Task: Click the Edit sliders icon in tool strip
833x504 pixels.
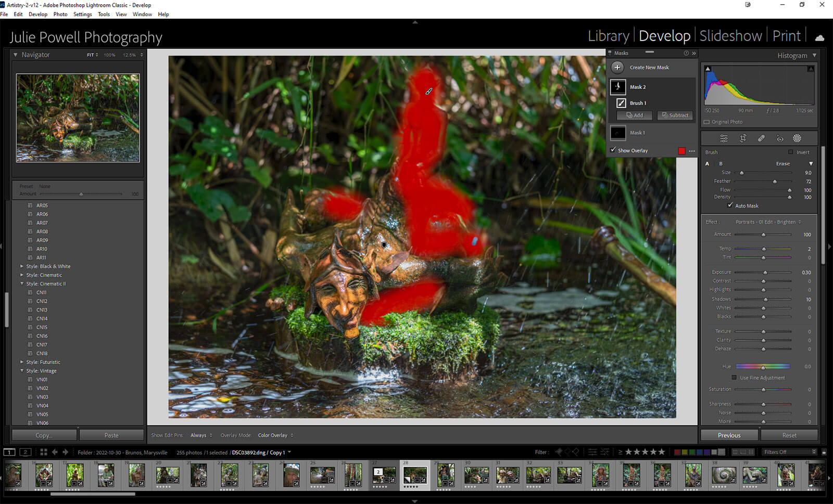Action: pyautogui.click(x=724, y=138)
